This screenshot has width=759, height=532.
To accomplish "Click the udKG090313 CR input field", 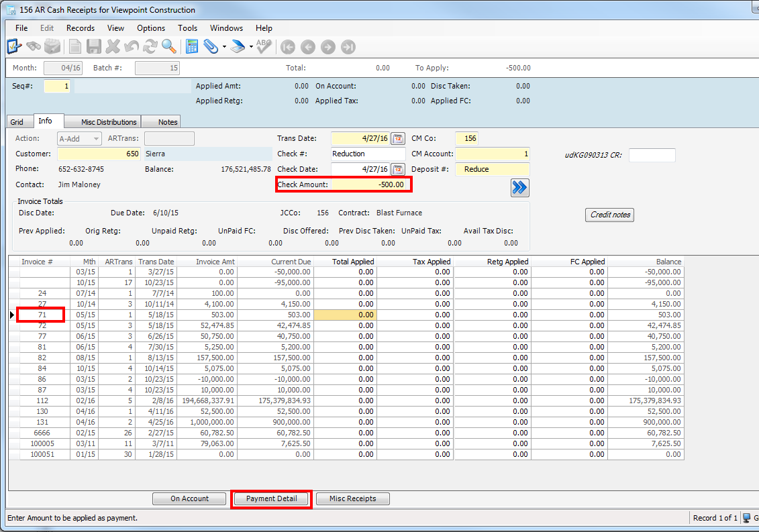I will [x=652, y=156].
